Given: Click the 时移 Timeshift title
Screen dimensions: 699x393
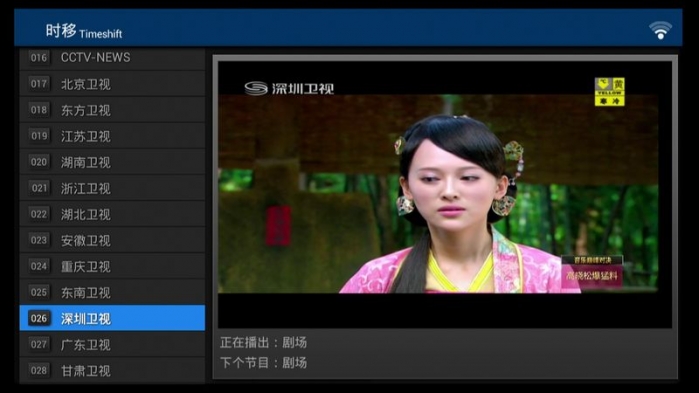Looking at the screenshot, I should pos(84,31).
